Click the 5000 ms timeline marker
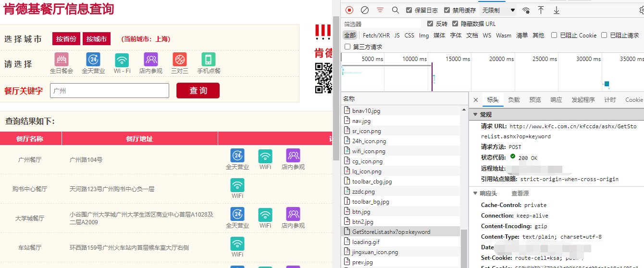 click(x=372, y=59)
